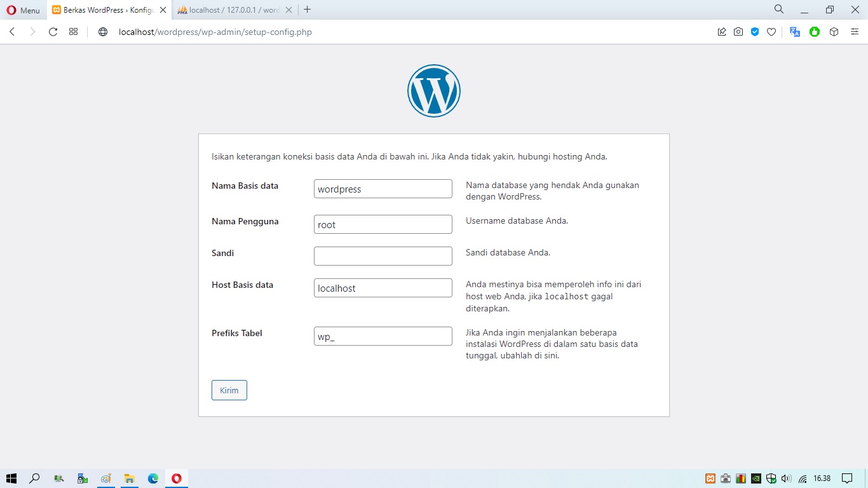Click the Prefiks Tabel field

pyautogui.click(x=383, y=336)
